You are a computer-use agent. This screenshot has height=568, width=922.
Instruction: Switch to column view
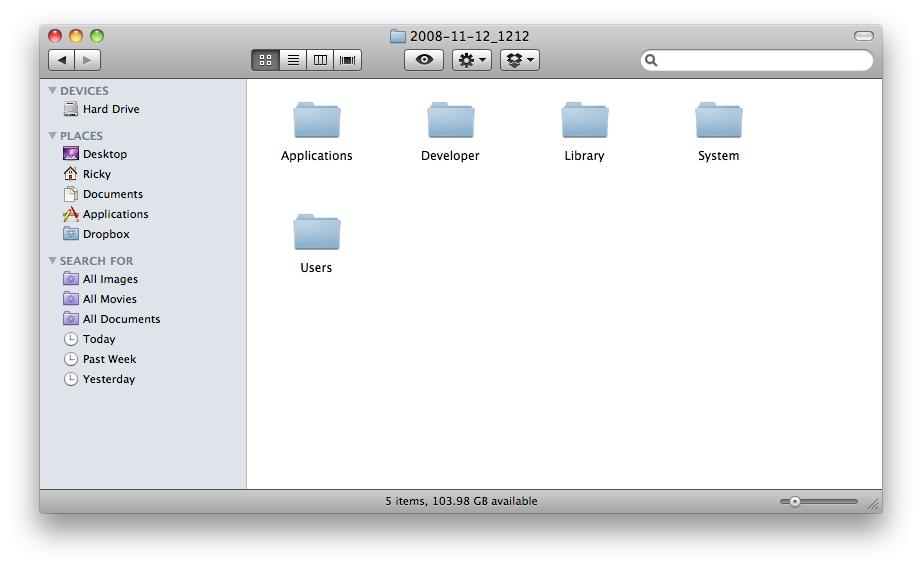tap(320, 60)
